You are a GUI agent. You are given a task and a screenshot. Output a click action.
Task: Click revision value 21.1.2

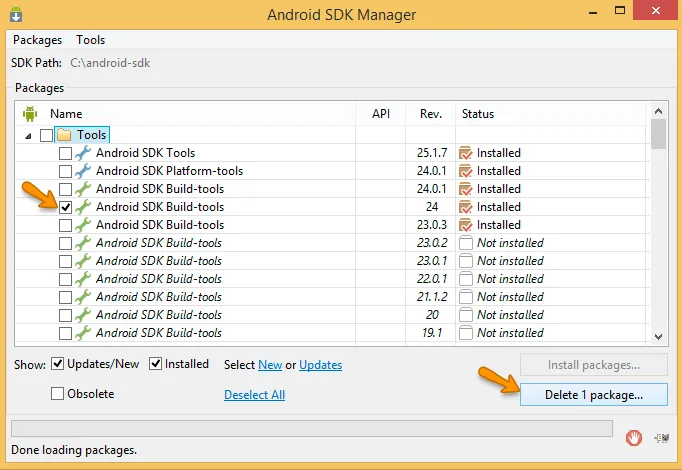(431, 297)
